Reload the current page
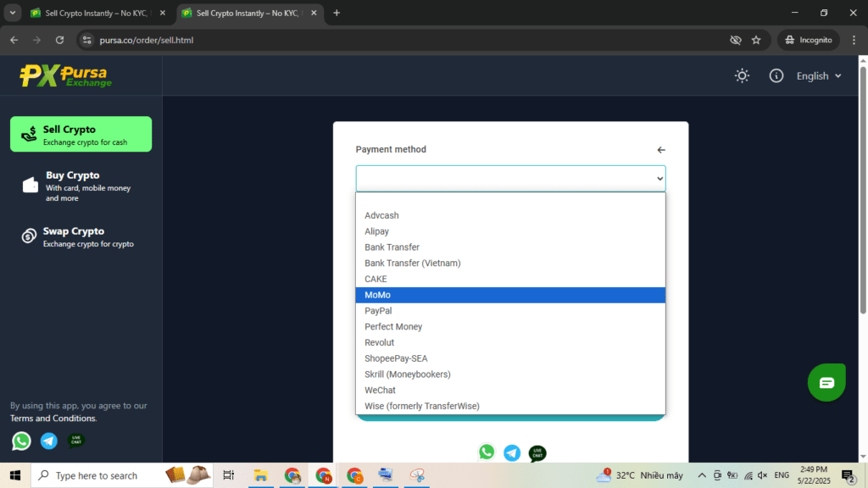This screenshot has width=868, height=488. pyautogui.click(x=60, y=40)
